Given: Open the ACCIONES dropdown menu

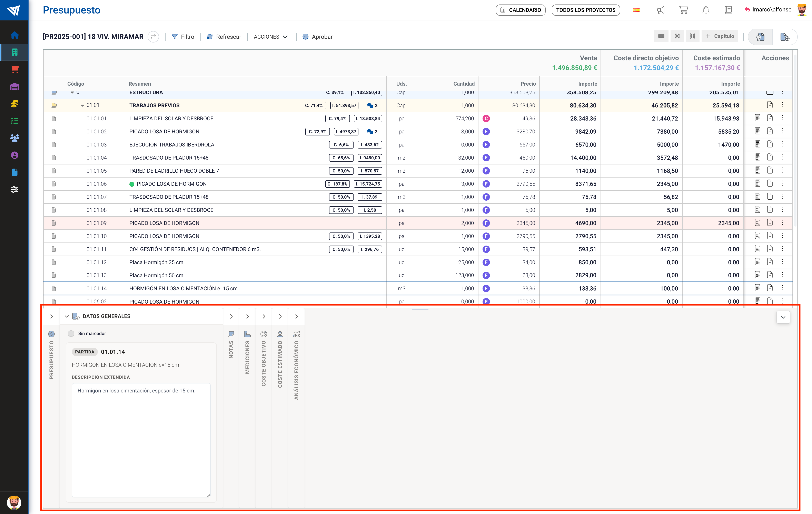Looking at the screenshot, I should click(270, 37).
